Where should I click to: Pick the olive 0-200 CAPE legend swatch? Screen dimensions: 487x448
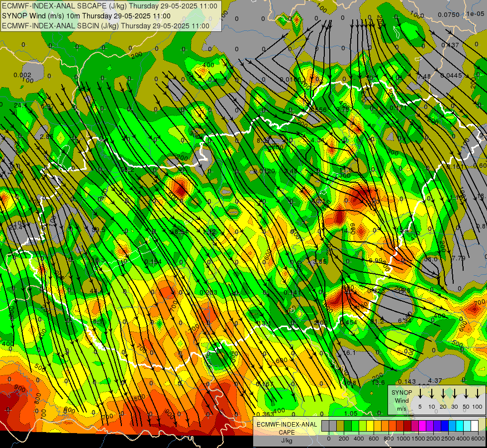[x=340, y=426]
